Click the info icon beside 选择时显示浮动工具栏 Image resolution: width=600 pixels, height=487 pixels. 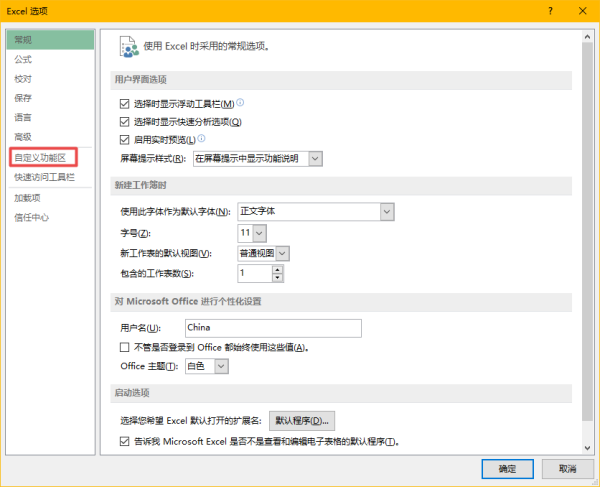[240, 103]
